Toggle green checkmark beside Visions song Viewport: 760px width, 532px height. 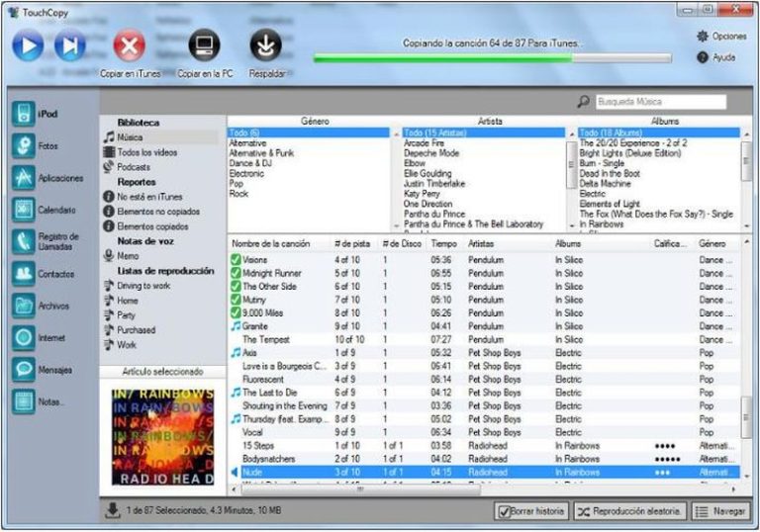[x=236, y=260]
